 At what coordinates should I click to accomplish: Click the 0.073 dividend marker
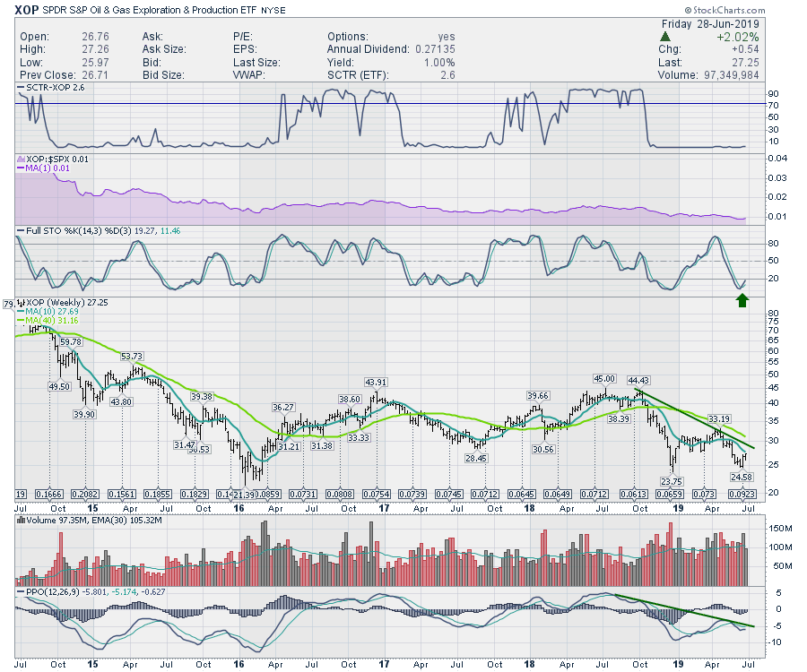(704, 494)
